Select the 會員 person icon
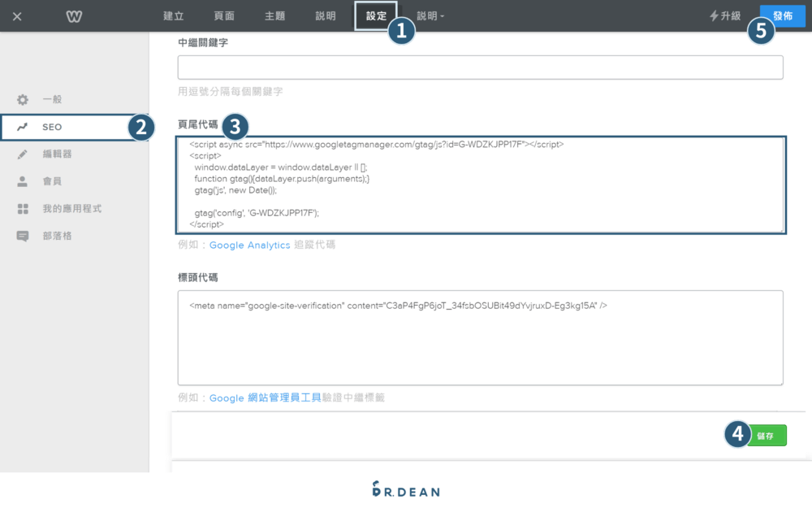The image size is (812, 508). [22, 180]
